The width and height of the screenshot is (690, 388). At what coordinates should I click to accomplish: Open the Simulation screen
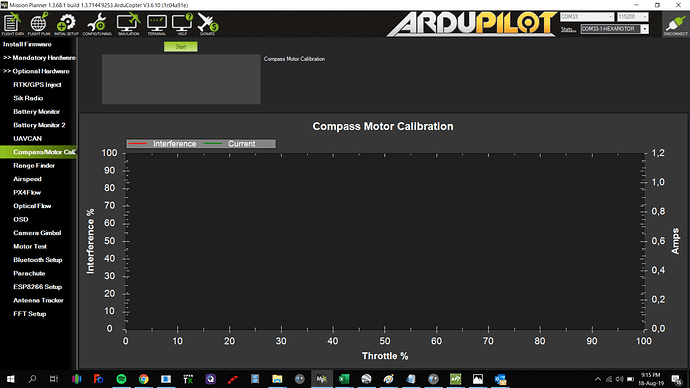click(128, 24)
